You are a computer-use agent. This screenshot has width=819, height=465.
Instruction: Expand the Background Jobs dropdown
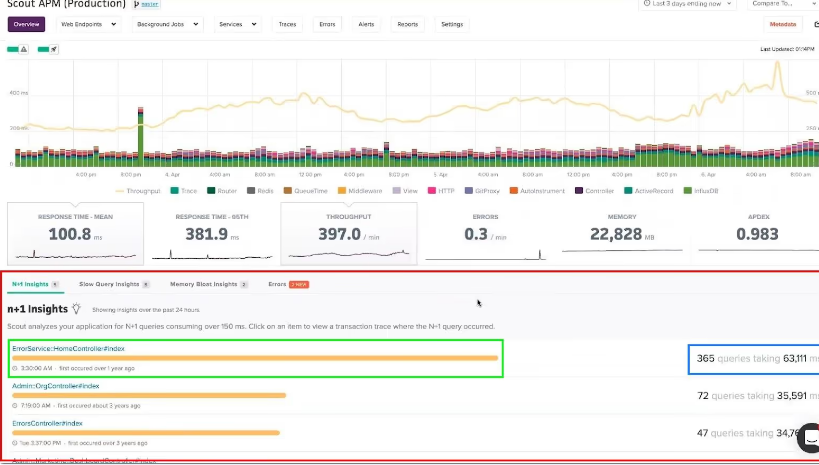click(x=167, y=24)
